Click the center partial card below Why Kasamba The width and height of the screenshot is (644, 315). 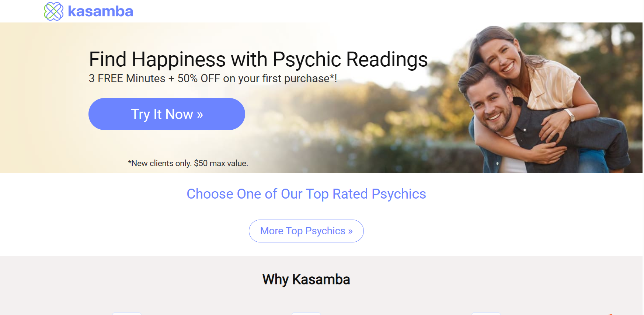pos(306,314)
